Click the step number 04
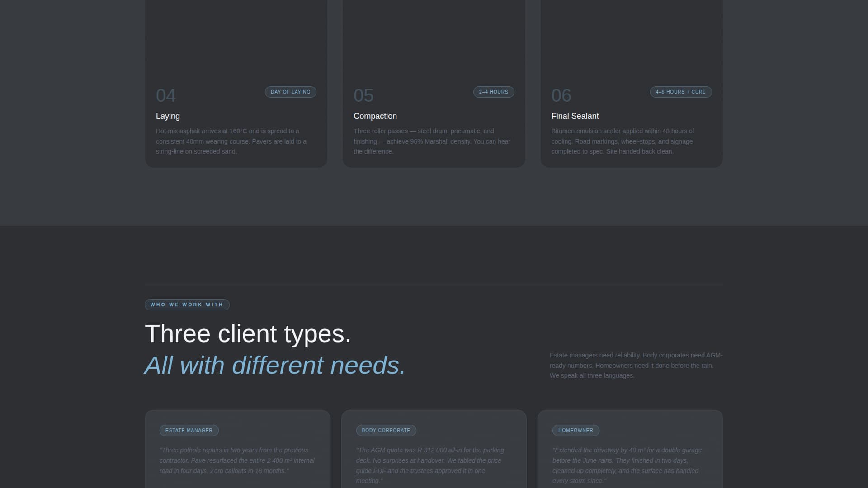 pyautogui.click(x=165, y=95)
